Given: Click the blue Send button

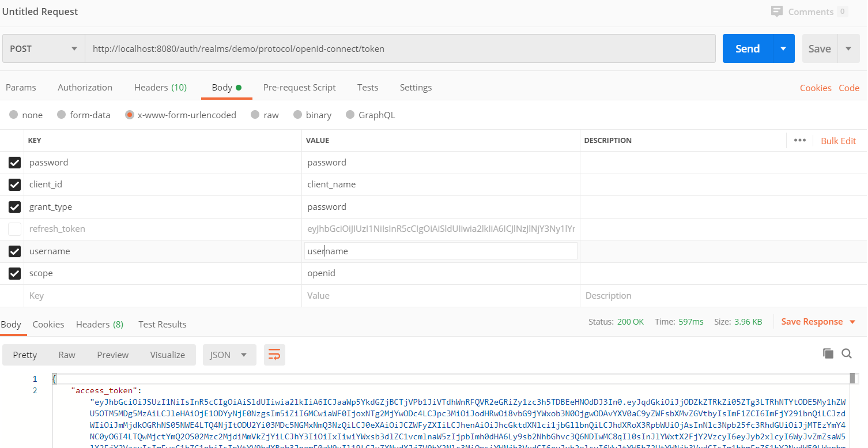Looking at the screenshot, I should click(748, 48).
